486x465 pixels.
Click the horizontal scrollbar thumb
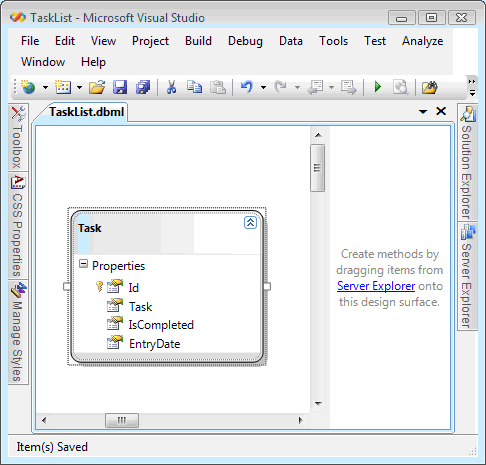tap(122, 420)
